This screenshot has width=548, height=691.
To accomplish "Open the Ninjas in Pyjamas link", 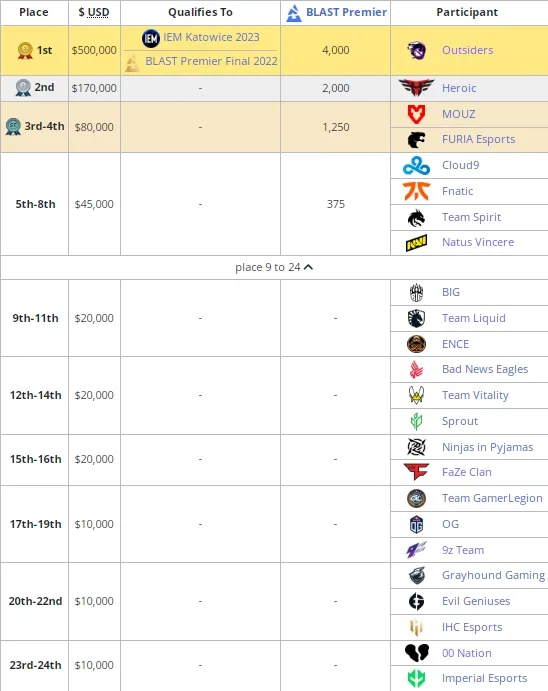I will (488, 447).
